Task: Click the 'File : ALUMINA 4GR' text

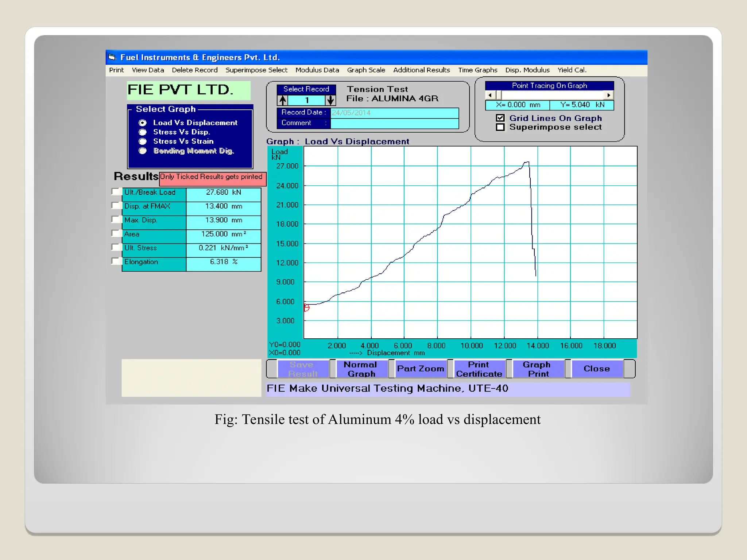Action: (x=392, y=99)
